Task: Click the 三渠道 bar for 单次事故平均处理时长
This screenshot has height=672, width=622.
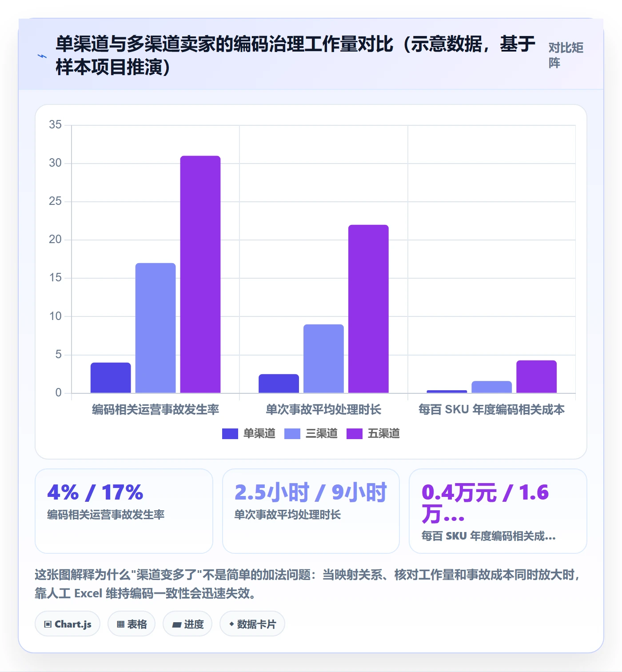Action: point(323,359)
